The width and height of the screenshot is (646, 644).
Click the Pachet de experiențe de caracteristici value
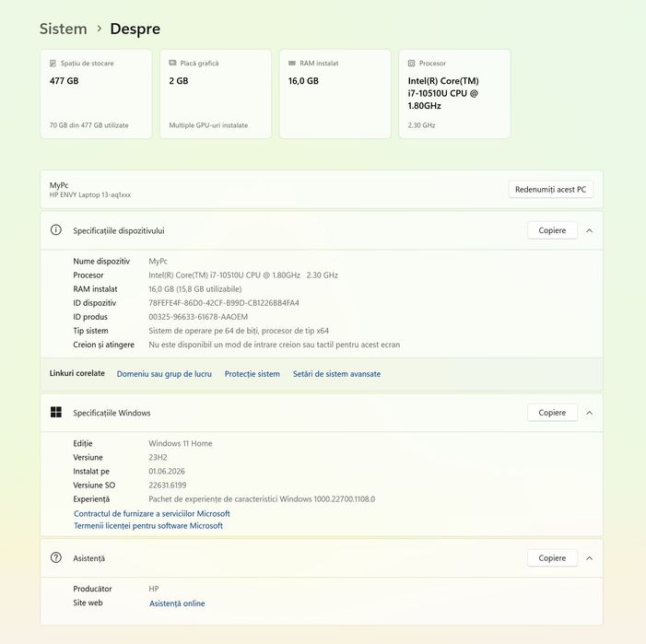pos(262,499)
